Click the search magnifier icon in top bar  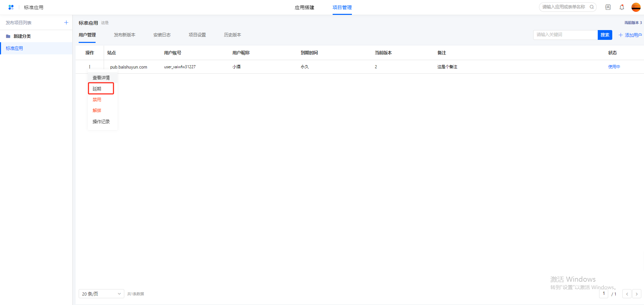pyautogui.click(x=592, y=7)
